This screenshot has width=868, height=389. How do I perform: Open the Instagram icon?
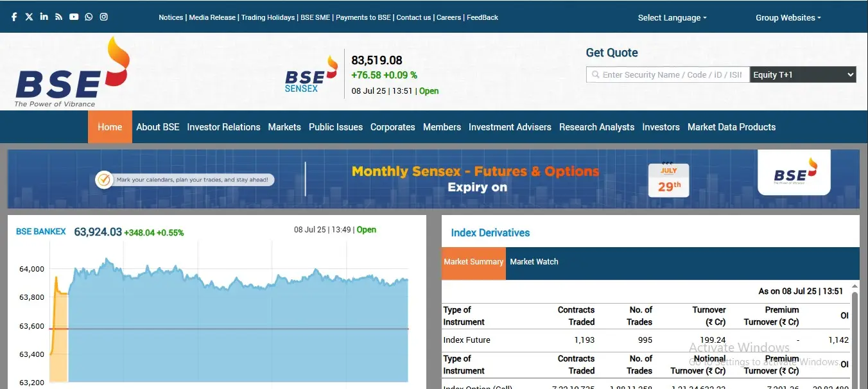(103, 16)
